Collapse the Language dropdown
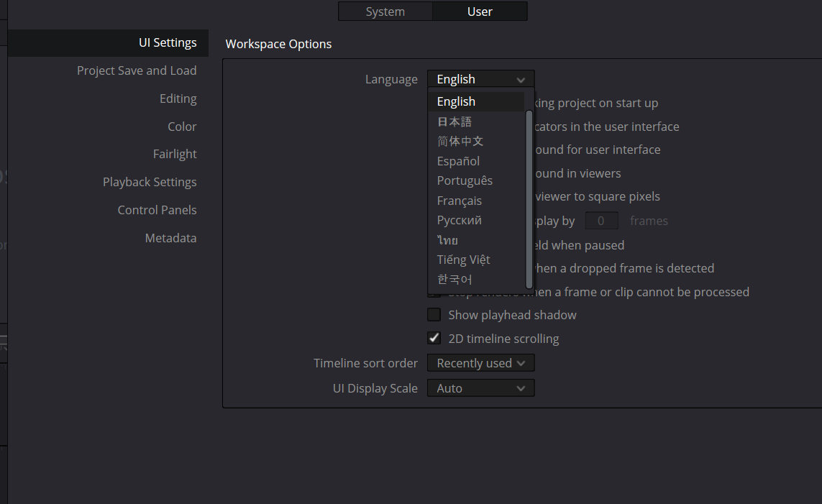Screen dimensions: 822x504 [480, 79]
